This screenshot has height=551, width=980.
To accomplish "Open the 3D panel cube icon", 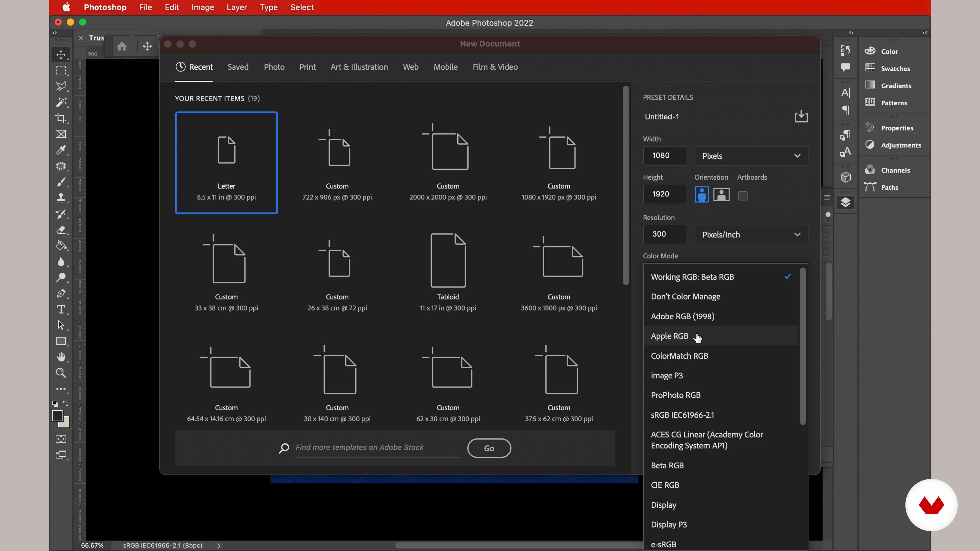I will click(845, 177).
